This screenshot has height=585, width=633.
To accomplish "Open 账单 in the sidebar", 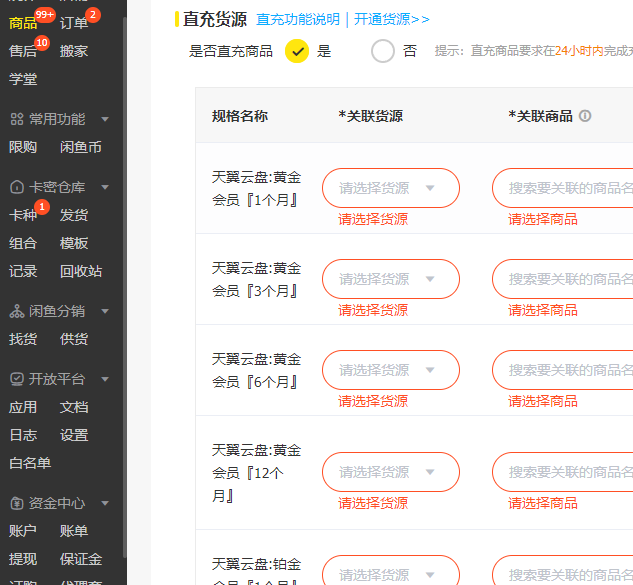I will [74, 531].
